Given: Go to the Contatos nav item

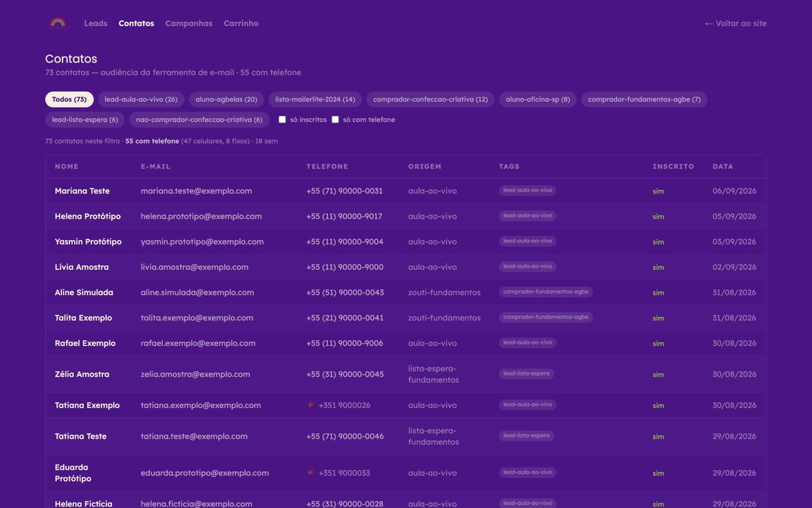Looking at the screenshot, I should pos(136,23).
